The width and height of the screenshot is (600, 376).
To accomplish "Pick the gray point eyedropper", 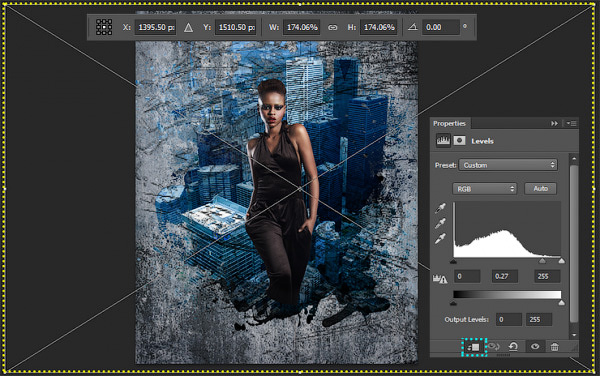I will click(x=440, y=223).
